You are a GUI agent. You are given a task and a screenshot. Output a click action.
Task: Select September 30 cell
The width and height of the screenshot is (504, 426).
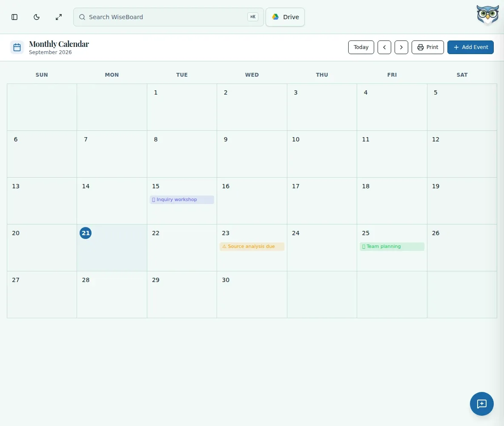coord(252,294)
